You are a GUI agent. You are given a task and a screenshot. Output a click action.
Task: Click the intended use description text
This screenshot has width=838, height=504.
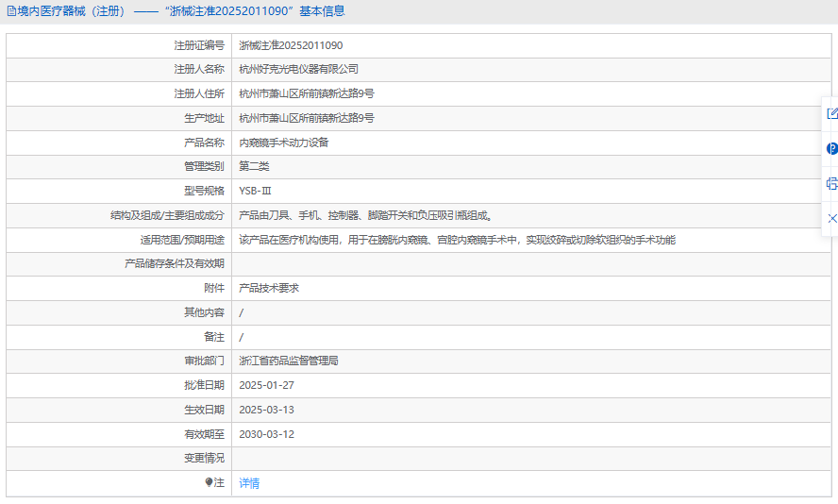click(x=457, y=240)
